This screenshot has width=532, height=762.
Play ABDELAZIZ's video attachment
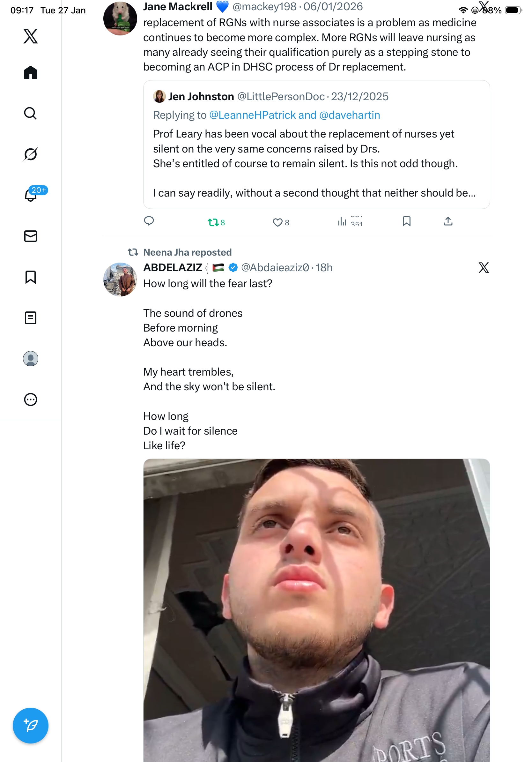316,610
